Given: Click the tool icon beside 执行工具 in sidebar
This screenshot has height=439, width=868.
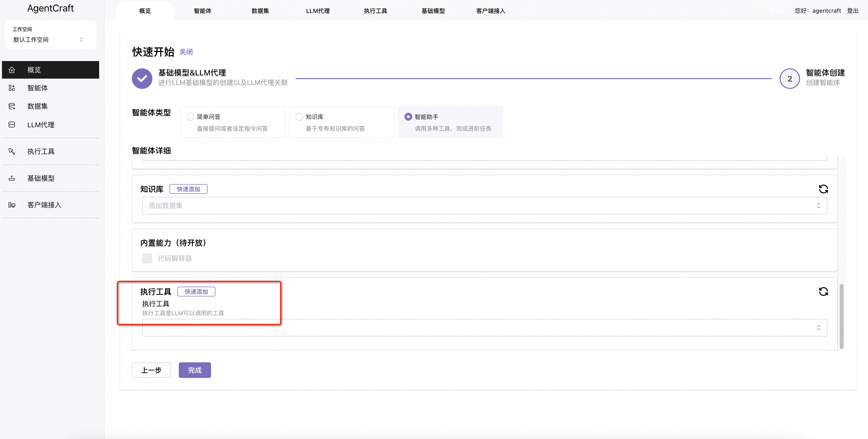Looking at the screenshot, I should tap(12, 151).
